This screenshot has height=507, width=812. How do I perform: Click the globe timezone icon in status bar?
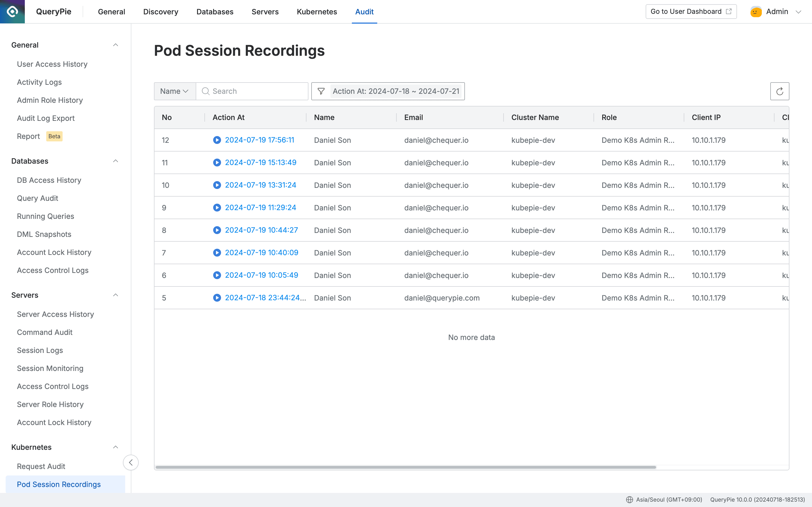click(630, 499)
